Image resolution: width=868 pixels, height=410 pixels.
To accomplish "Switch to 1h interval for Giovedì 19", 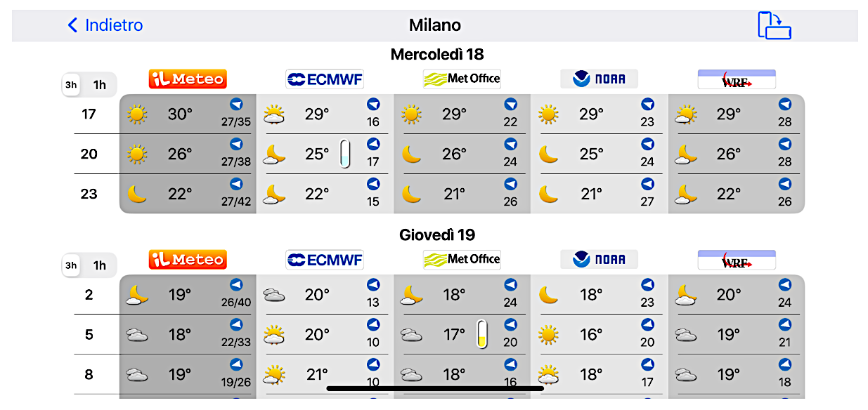I will tap(100, 265).
